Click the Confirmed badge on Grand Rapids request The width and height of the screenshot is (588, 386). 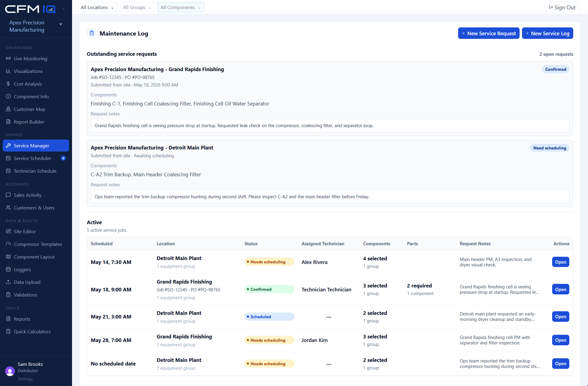pos(555,69)
